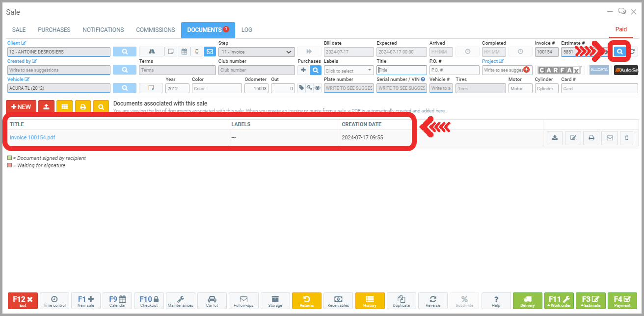Email the invoice using the row envelope icon
Image resolution: width=644 pixels, height=316 pixels.
610,138
